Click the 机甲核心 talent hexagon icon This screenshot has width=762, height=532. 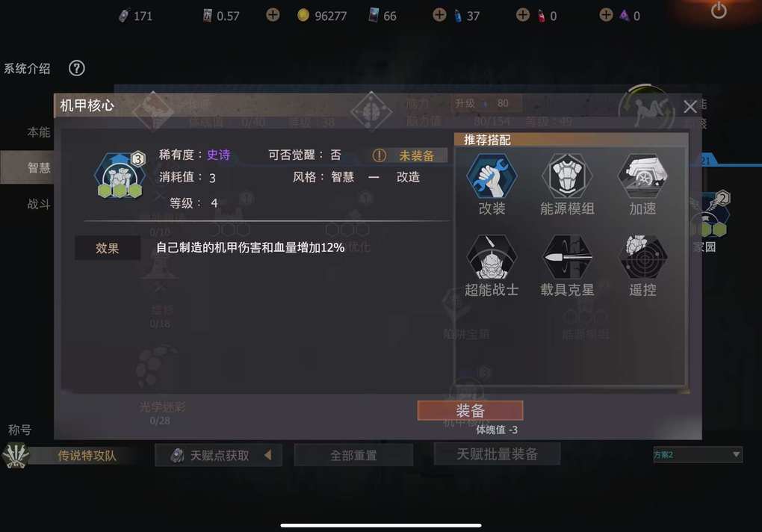[120, 176]
